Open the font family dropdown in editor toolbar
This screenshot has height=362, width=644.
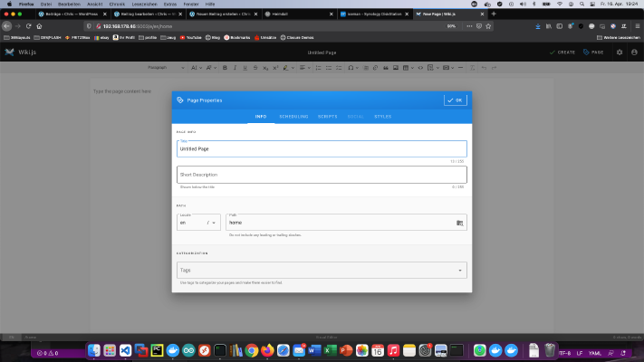tap(211, 68)
